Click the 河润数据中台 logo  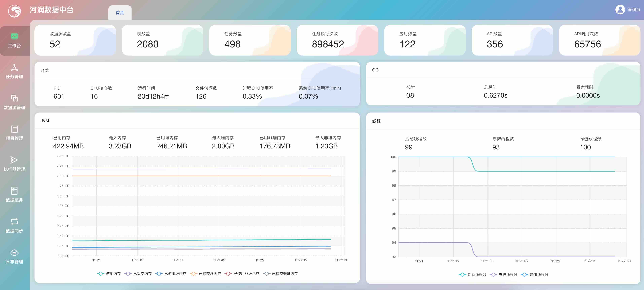tap(14, 11)
